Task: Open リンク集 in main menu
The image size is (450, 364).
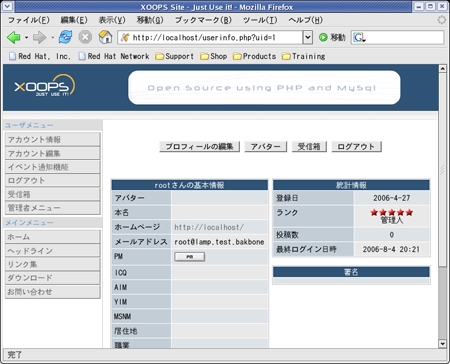Action: tap(53, 264)
